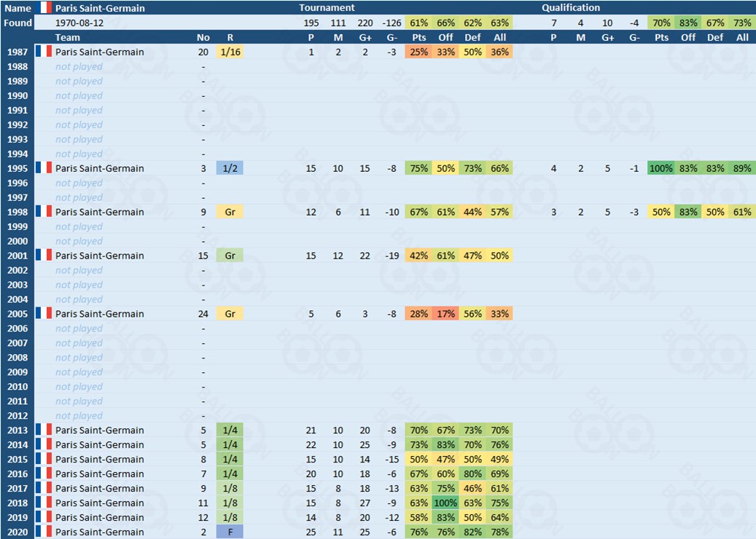The width and height of the screenshot is (756, 539).
Task: Select the 2016 year row header
Action: 17,474
